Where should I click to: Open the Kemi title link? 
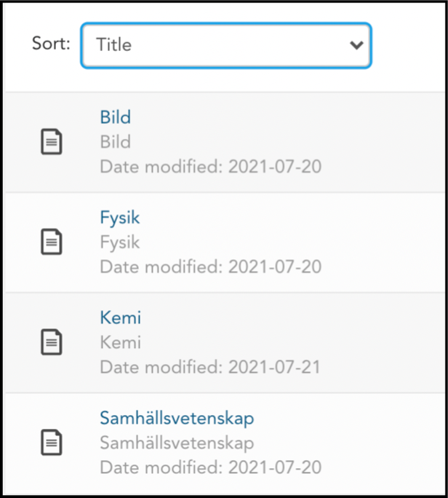coord(121,317)
